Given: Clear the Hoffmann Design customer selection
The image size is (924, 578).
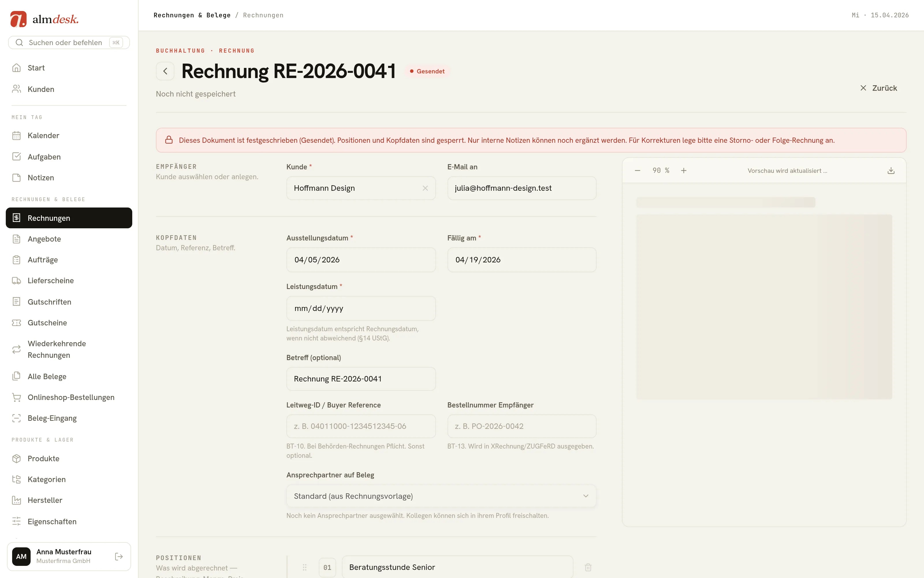Looking at the screenshot, I should (x=425, y=188).
